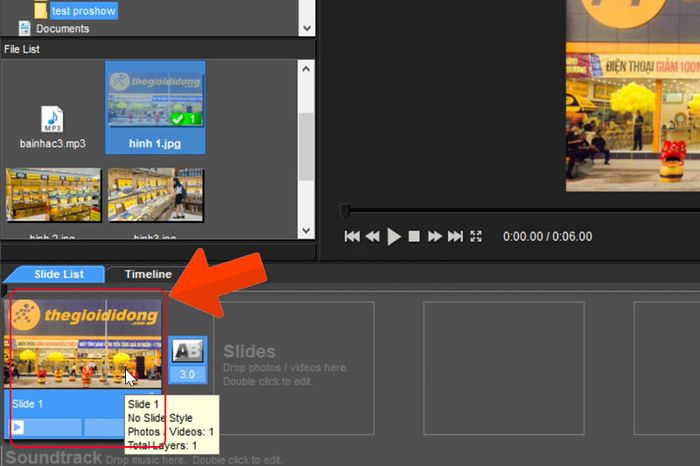Click the folder tree scroll-down arrow
Screen dimensions: 700x466
[x=307, y=29]
